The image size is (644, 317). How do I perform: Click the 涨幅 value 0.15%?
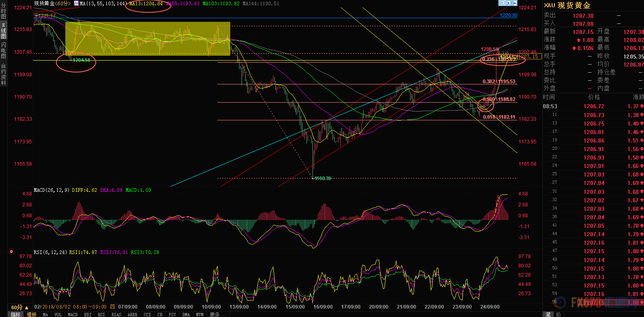tap(583, 48)
